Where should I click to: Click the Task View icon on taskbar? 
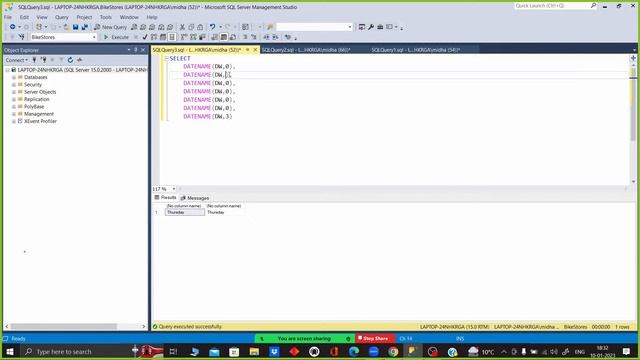[x=173, y=351]
